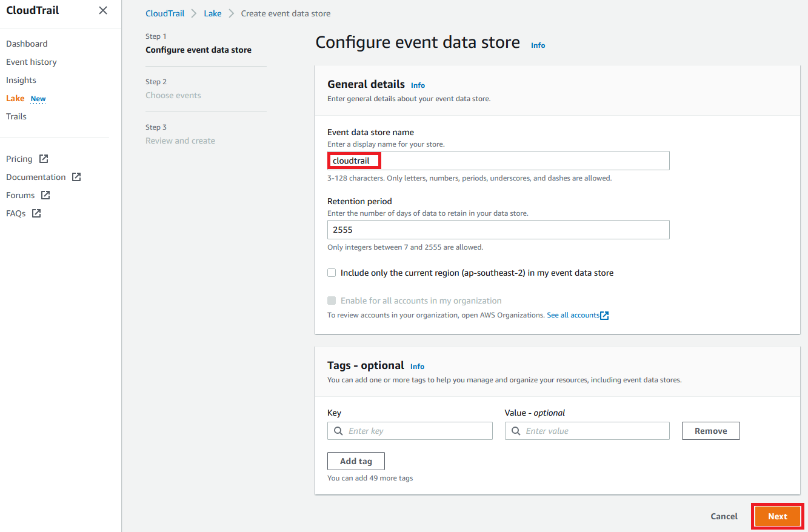This screenshot has width=808, height=532.
Task: Open the Pricing external link
Action: click(x=19, y=159)
